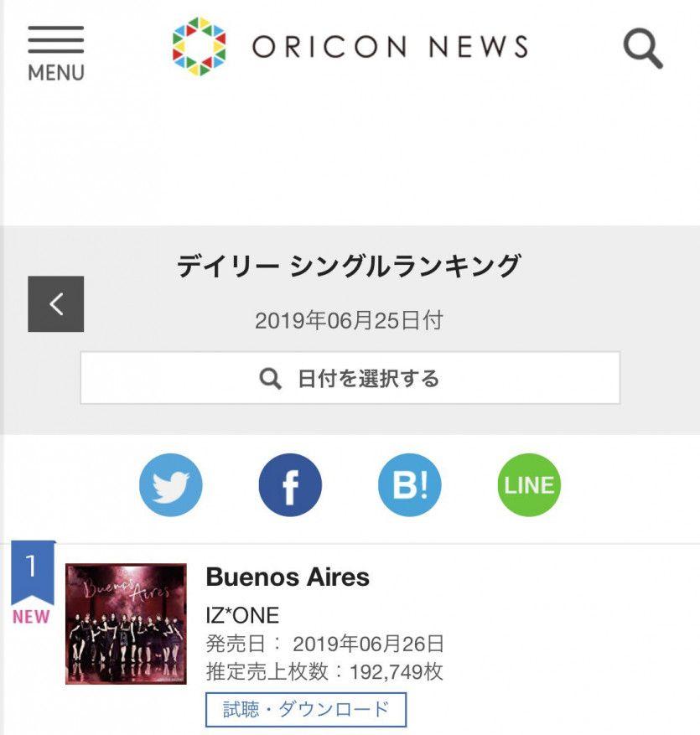Share ranking on Facebook

click(x=290, y=484)
